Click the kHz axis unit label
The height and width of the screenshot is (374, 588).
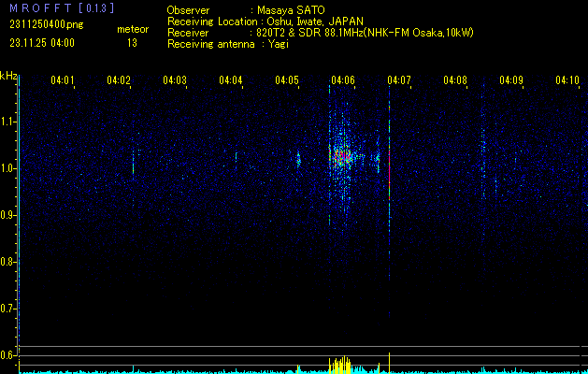coord(7,75)
